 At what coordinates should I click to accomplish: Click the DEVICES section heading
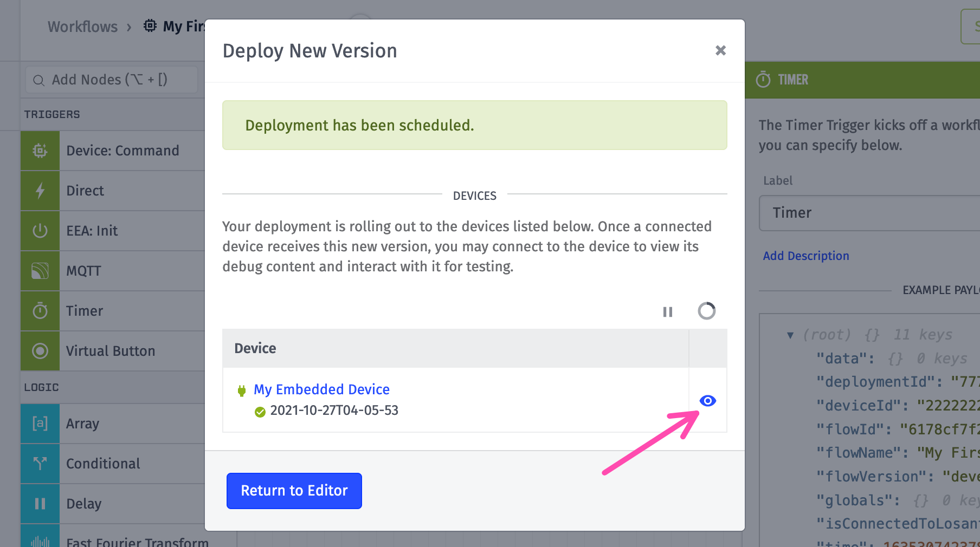pyautogui.click(x=475, y=196)
